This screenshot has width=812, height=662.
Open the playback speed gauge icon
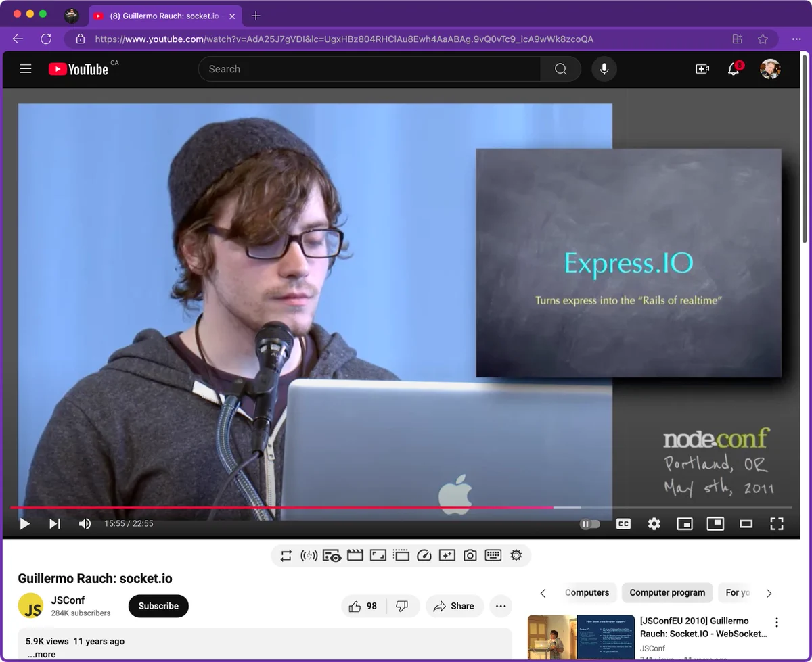[424, 556]
